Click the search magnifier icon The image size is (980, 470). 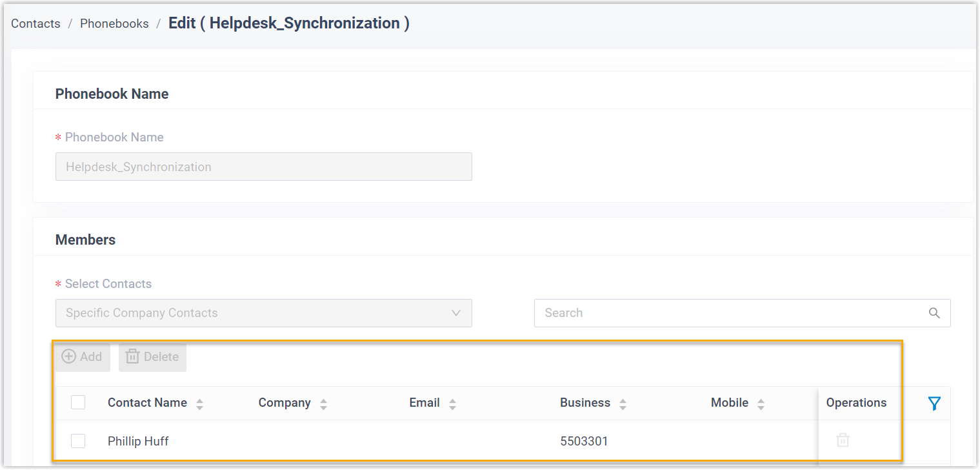click(x=934, y=313)
